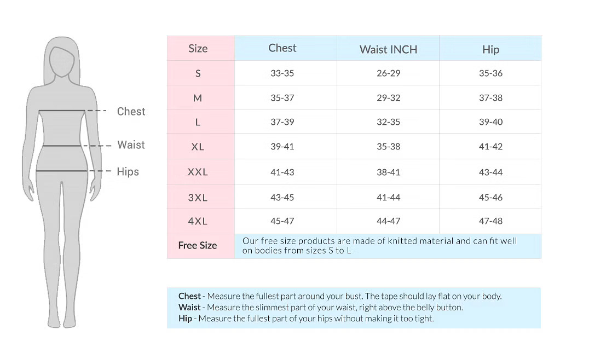Click the Hips label beside the figure

point(128,172)
